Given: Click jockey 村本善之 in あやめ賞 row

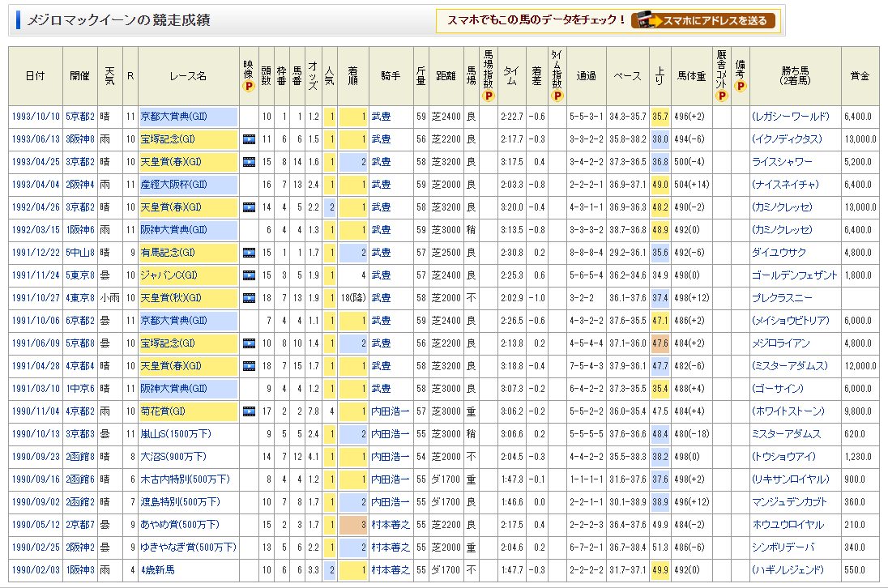Looking at the screenshot, I should click(390, 525).
